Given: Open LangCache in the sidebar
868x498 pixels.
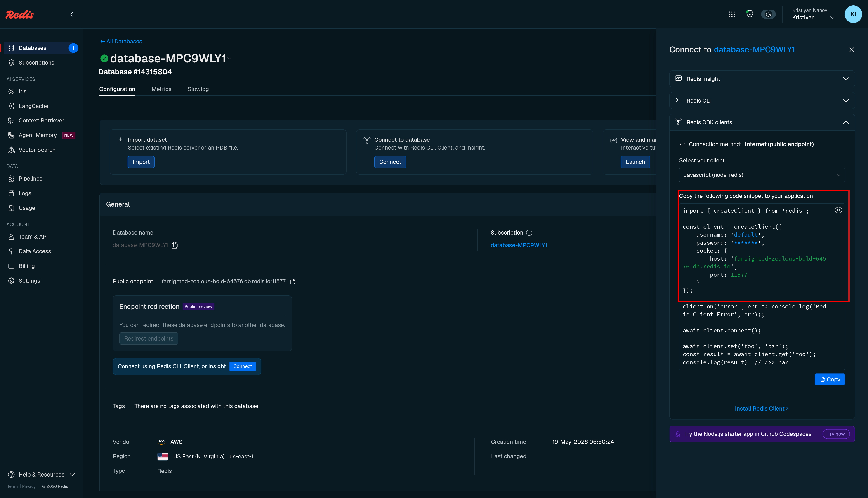Looking at the screenshot, I should tap(33, 106).
